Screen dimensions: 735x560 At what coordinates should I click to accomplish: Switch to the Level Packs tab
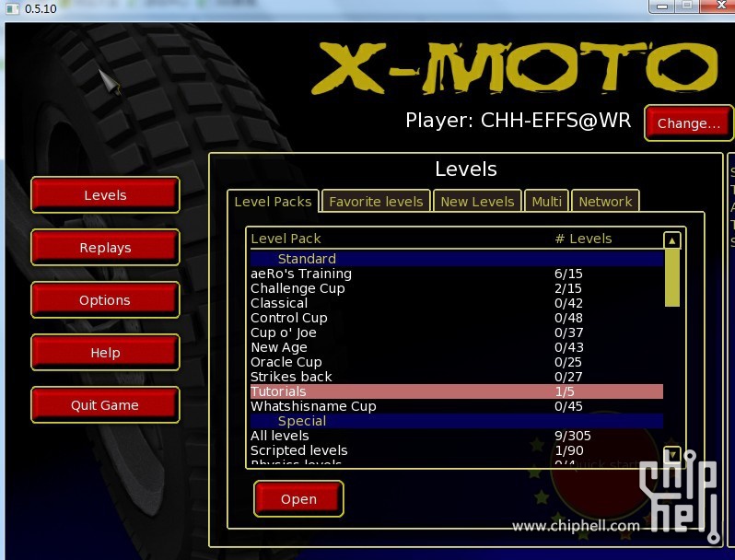point(273,202)
